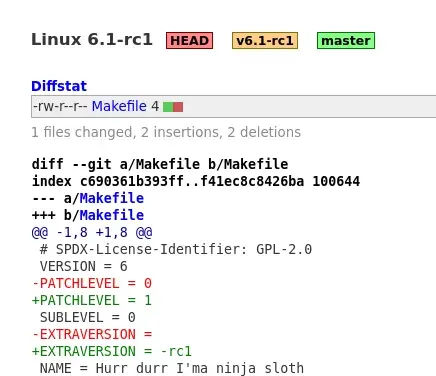436x376 pixels.
Task: Open the a/Makefile old file link
Action: (112, 198)
